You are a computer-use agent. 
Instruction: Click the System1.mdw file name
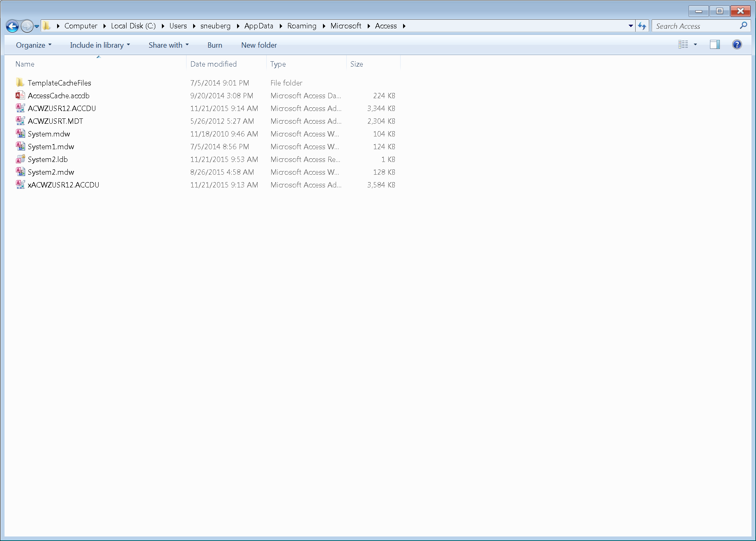click(51, 146)
